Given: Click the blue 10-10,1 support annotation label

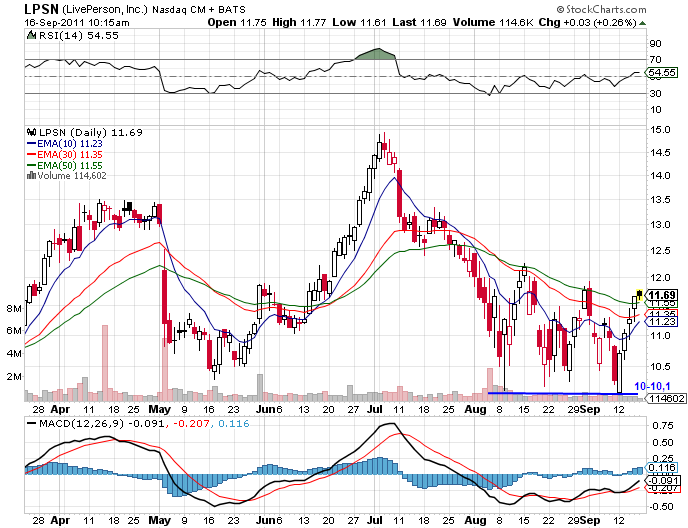Looking at the screenshot, I should coord(652,386).
